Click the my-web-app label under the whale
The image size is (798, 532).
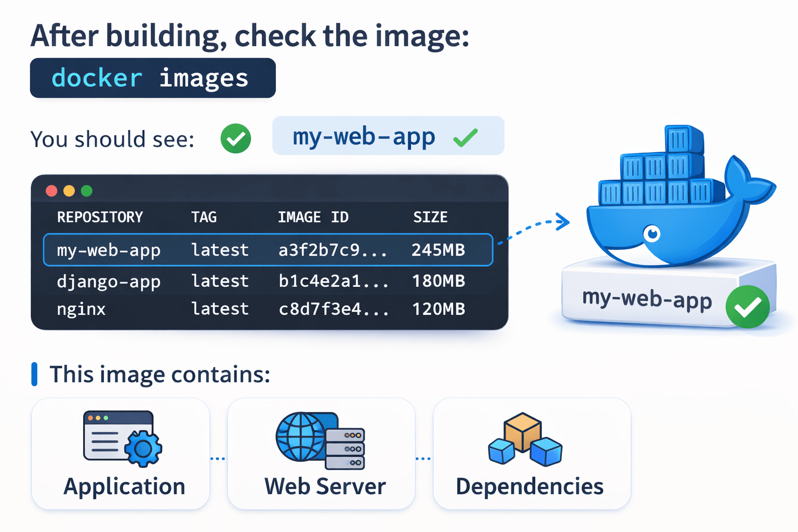647,299
